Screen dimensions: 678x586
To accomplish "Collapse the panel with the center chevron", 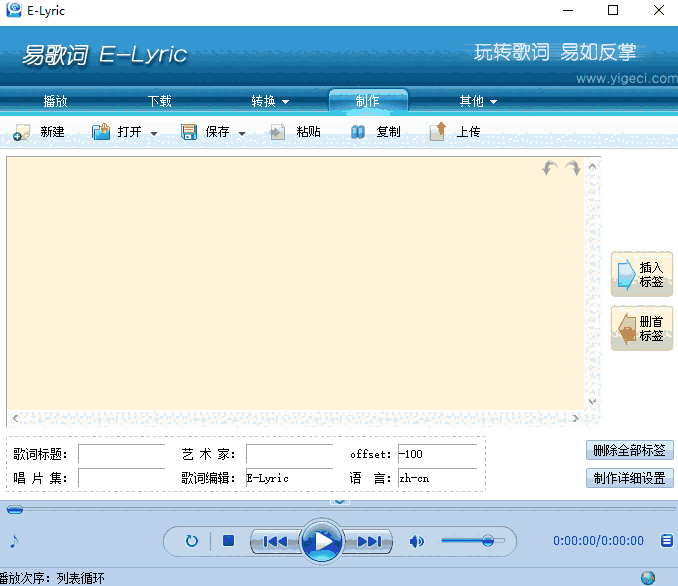I will pyautogui.click(x=339, y=502).
